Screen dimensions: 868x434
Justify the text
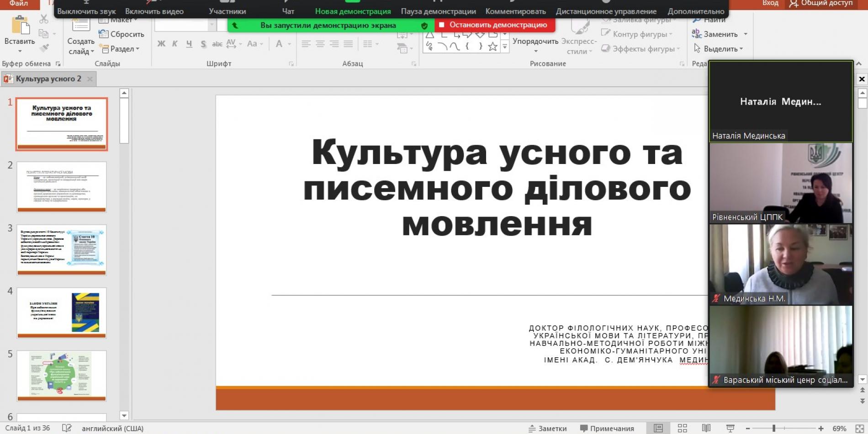pyautogui.click(x=348, y=44)
